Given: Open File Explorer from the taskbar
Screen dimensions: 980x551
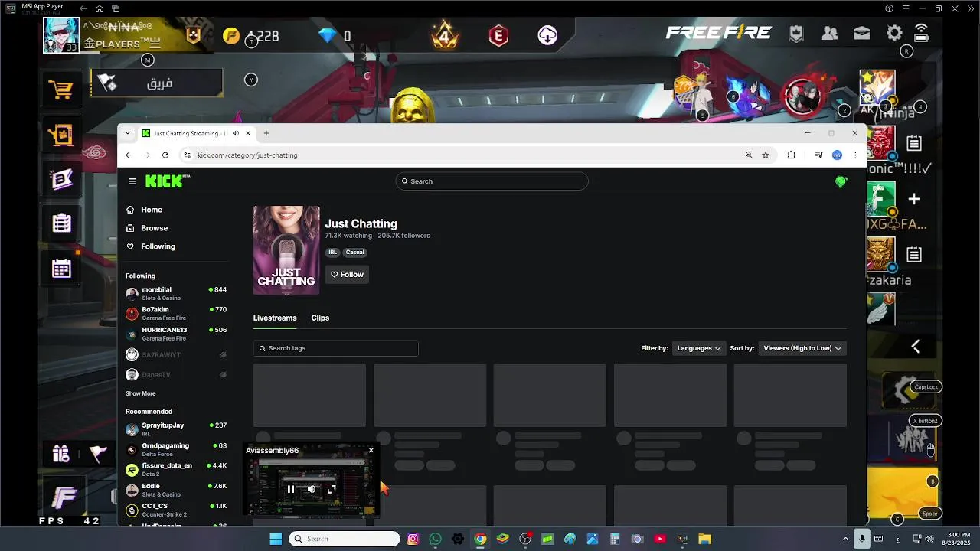Looking at the screenshot, I should (704, 539).
